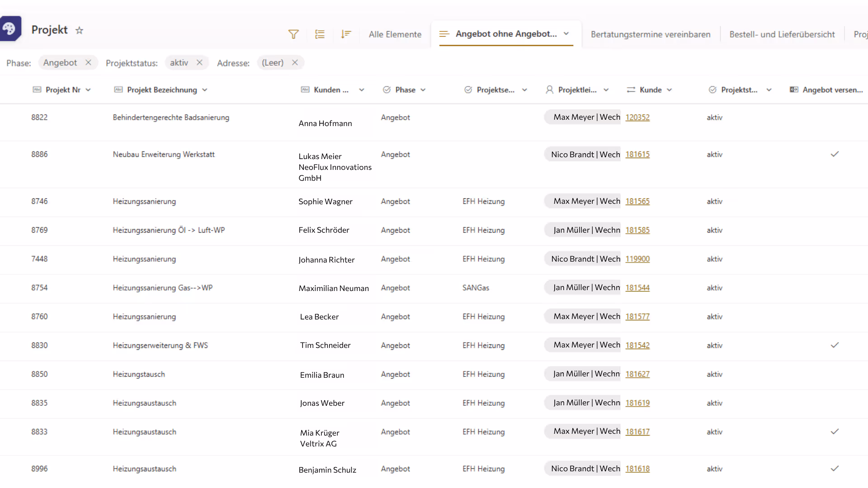Expand the Projektse... column dropdown
Screen dimensions: 868x488
524,90
